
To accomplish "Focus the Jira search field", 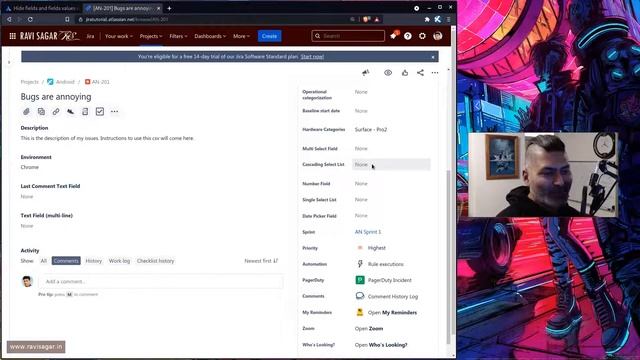I will point(348,36).
